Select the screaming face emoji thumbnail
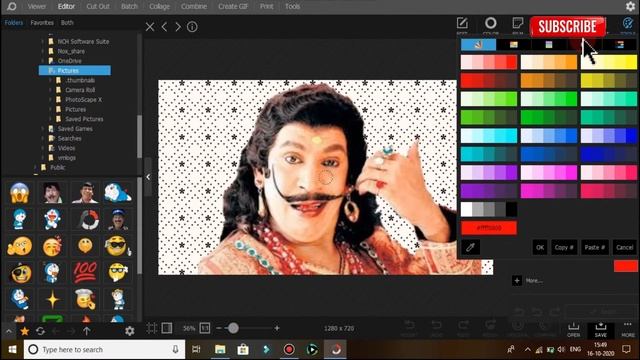The image size is (640, 360). coord(19,193)
